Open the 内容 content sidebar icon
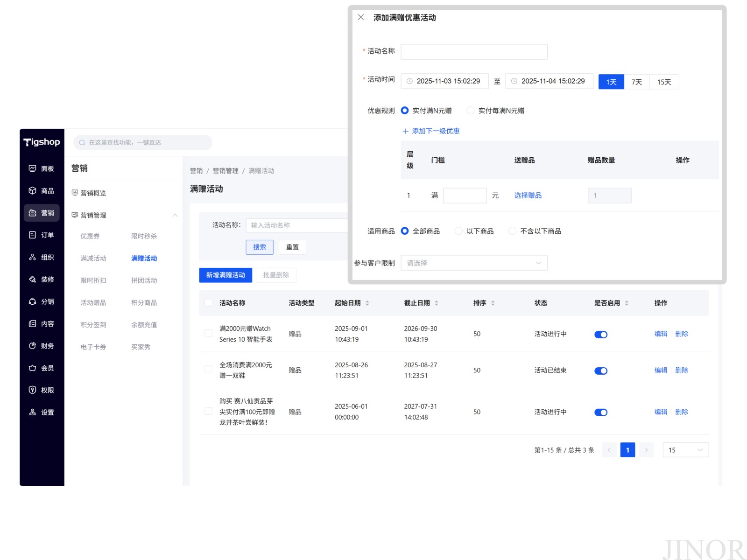 [32, 323]
